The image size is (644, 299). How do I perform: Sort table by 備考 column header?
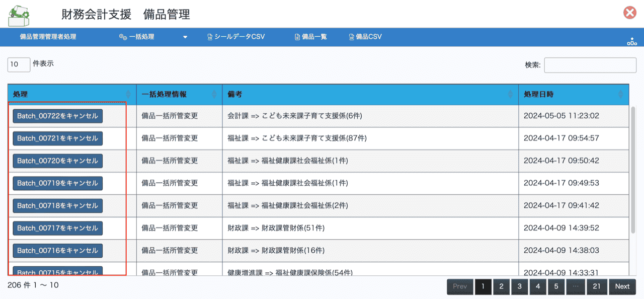[x=370, y=95]
